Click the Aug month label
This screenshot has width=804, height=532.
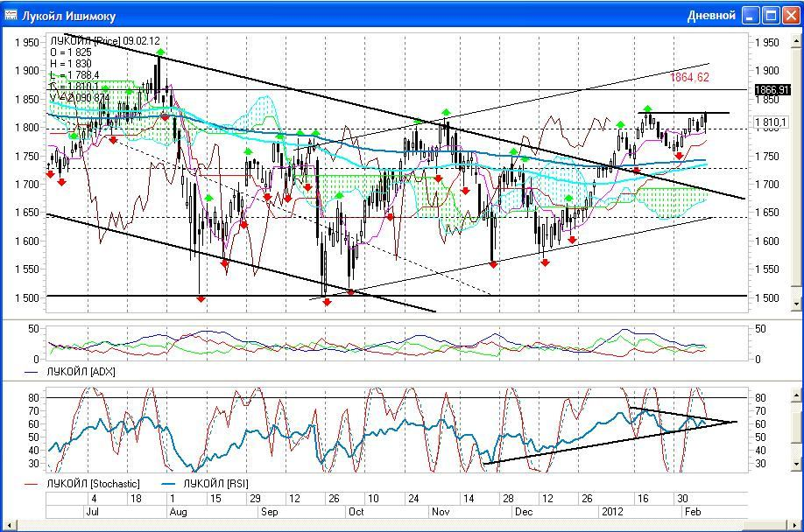(x=178, y=512)
